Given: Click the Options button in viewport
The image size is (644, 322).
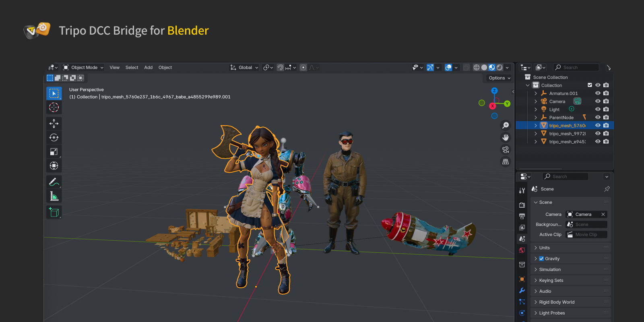Looking at the screenshot, I should click(499, 78).
